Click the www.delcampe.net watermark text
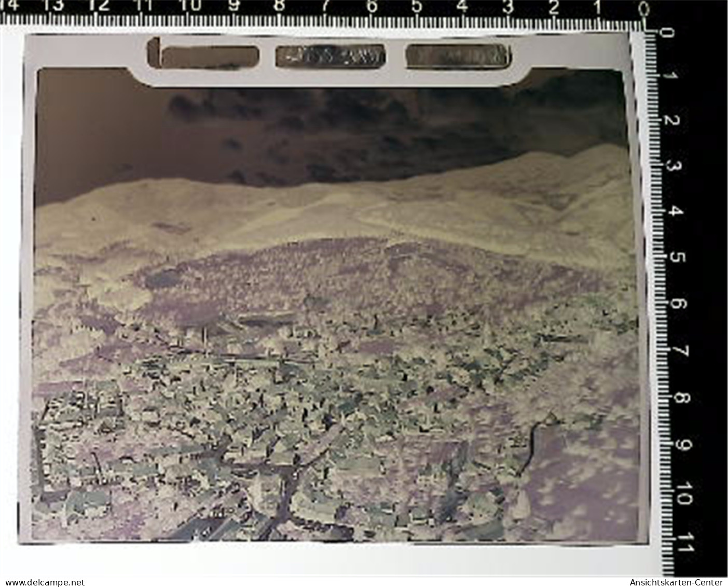 [43, 582]
